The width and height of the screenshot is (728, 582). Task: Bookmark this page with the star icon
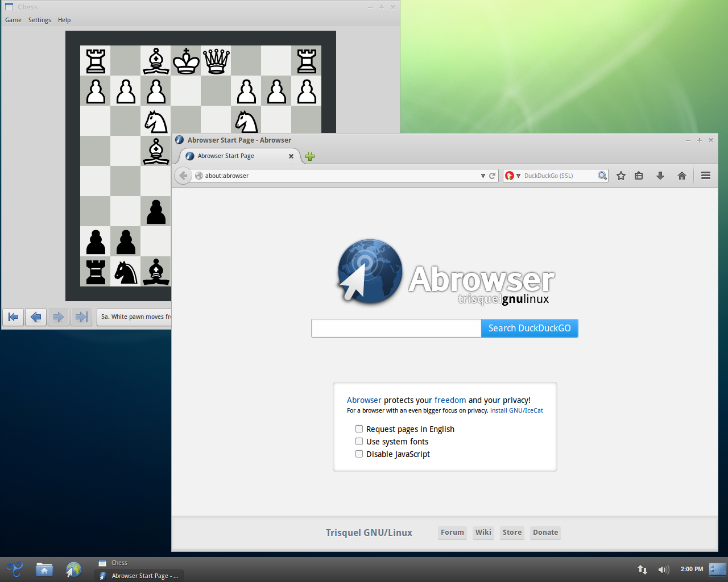pyautogui.click(x=621, y=176)
